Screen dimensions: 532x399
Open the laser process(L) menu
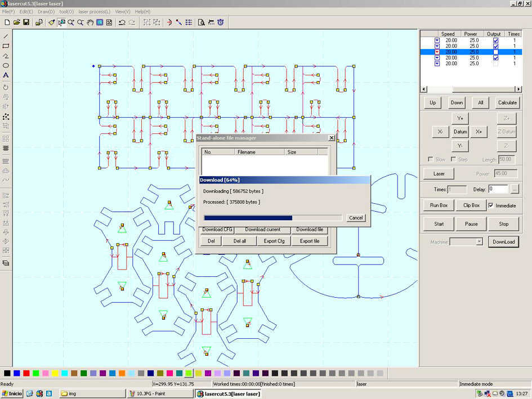click(x=95, y=11)
